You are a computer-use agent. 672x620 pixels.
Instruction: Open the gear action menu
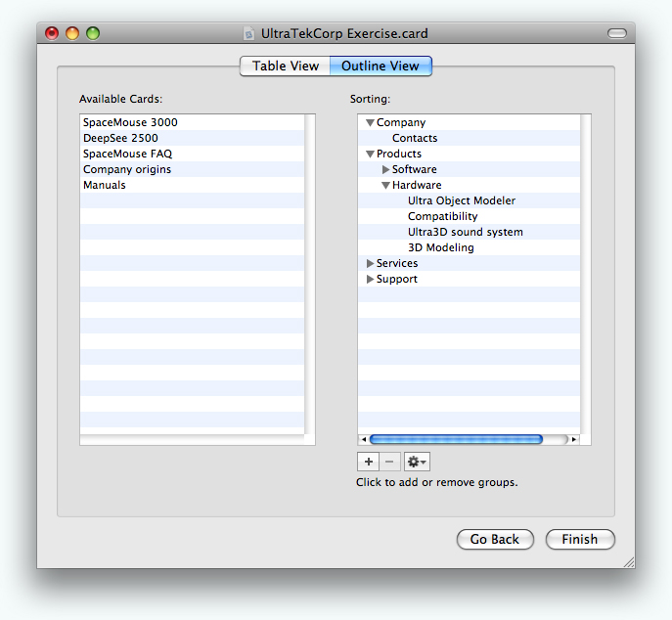pyautogui.click(x=417, y=462)
